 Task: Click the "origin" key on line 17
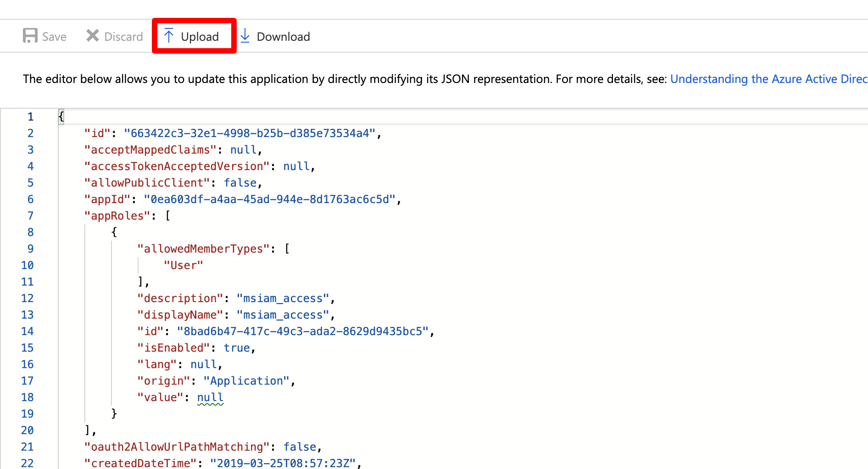click(164, 381)
